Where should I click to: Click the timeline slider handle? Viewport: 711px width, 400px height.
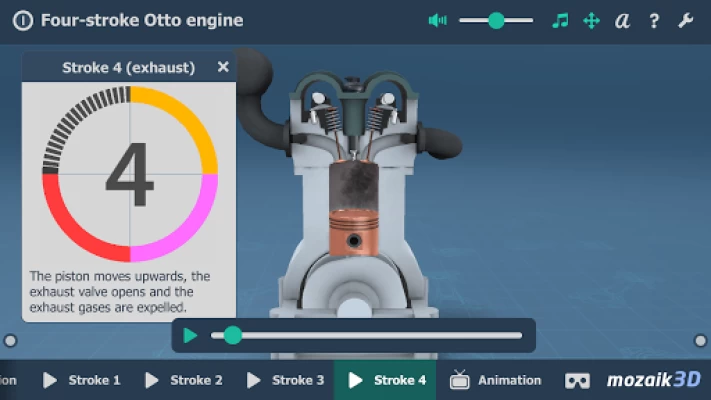pyautogui.click(x=233, y=336)
